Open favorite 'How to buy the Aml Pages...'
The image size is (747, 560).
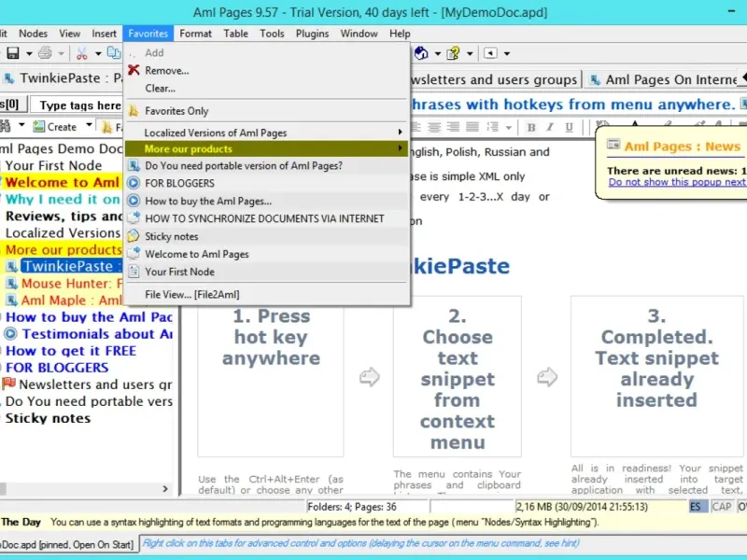pos(267,201)
